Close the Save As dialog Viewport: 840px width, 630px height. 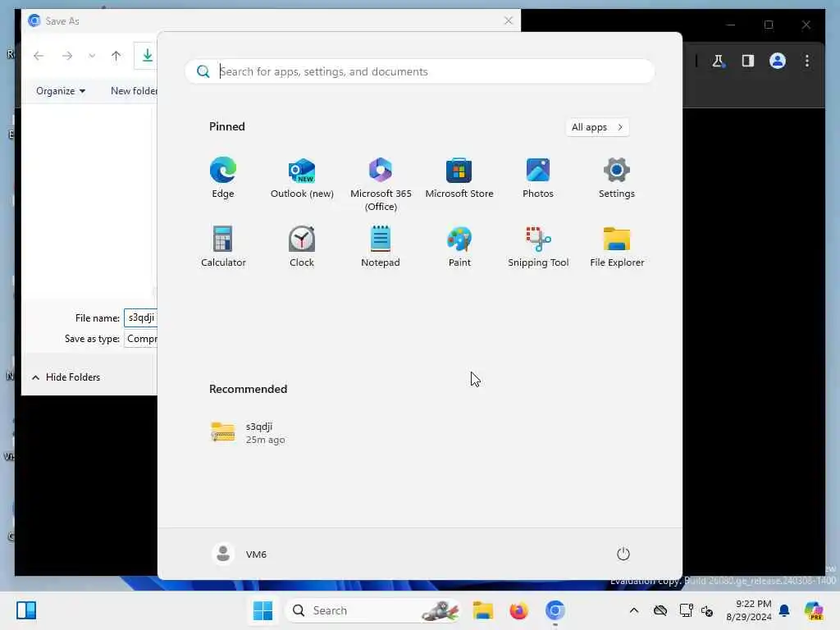click(509, 21)
